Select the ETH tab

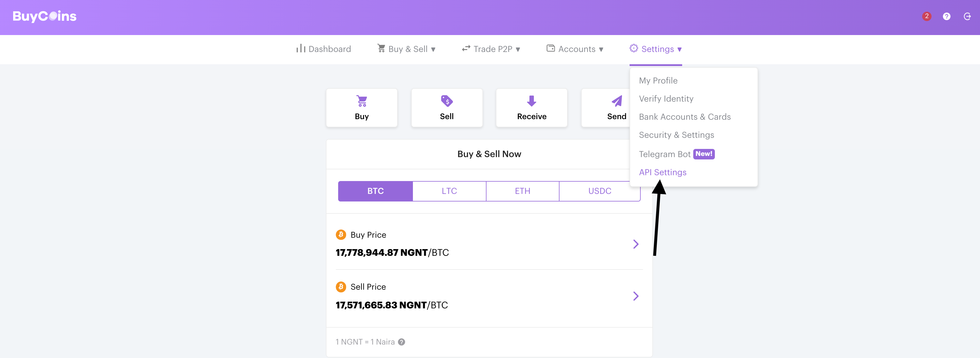click(522, 191)
